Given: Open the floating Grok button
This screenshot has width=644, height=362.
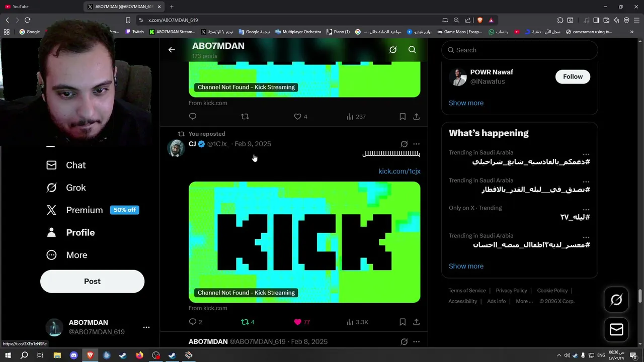Looking at the screenshot, I should (616, 300).
